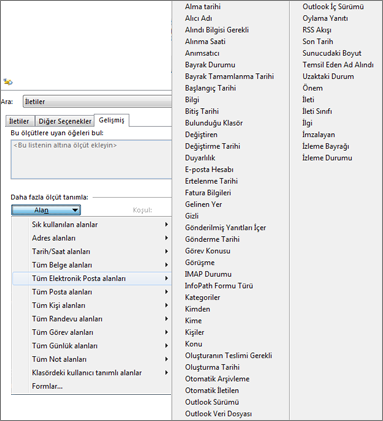
Task: Expand Tarih/Saat alanları submenu
Action: coord(91,251)
